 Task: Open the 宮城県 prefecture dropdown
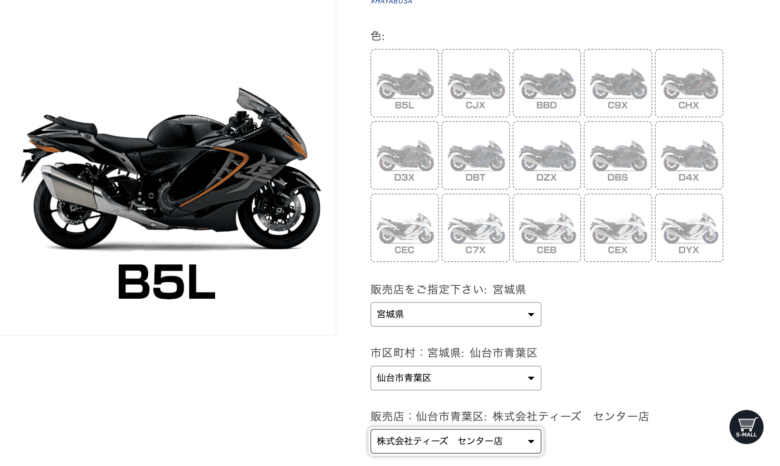[456, 314]
